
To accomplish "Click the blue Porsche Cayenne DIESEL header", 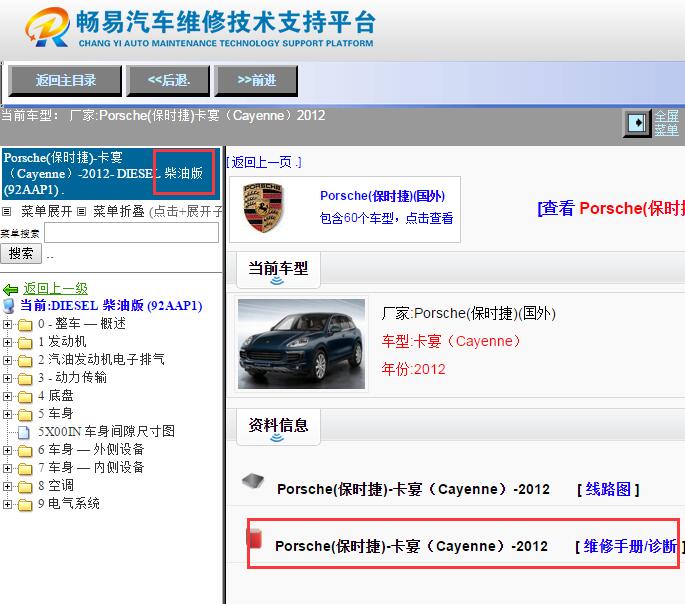I will [111, 174].
